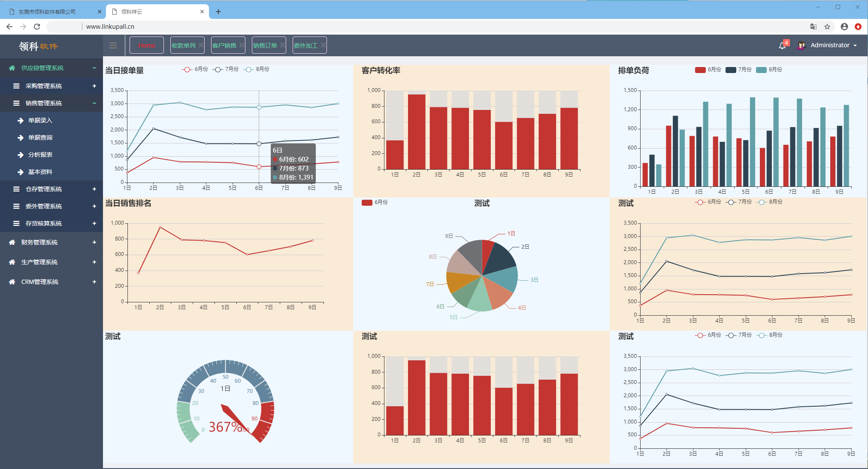
Task: Expand the 生产管理系统 section
Action: pyautogui.click(x=94, y=262)
